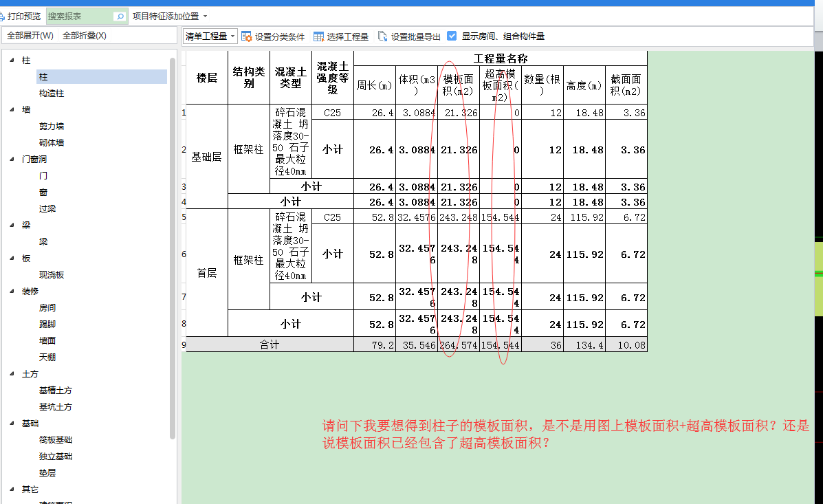The image size is (823, 504).
Task: Collapse the 门窗洞 tree group
Action: click(x=12, y=159)
